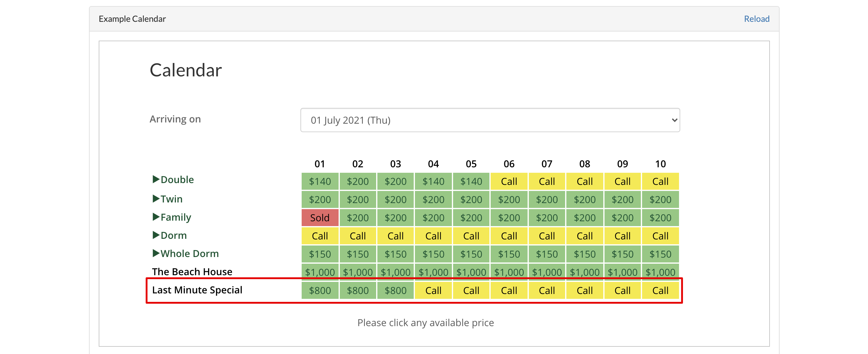868x354 pixels.
Task: Click Double $200 price on day 02
Action: pos(357,181)
